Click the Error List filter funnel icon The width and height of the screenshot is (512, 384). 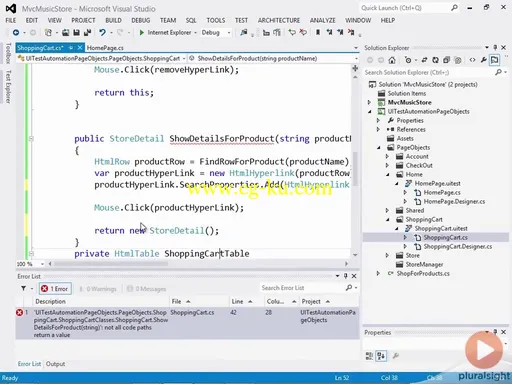(x=23, y=288)
